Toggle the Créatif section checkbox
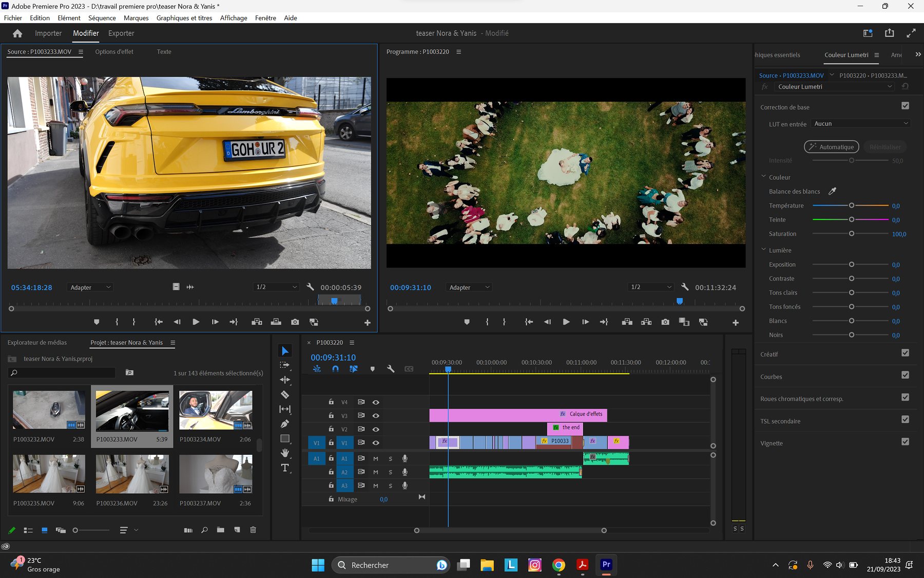Image resolution: width=924 pixels, height=578 pixels. [x=905, y=353]
